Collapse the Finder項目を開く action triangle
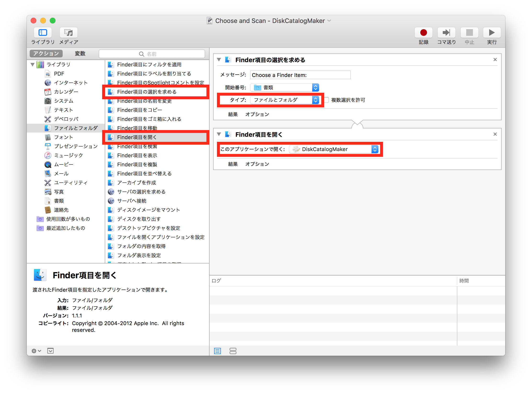This screenshot has width=532, height=394. 219,134
